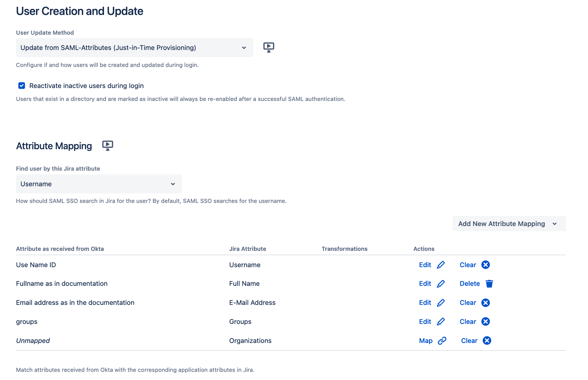The width and height of the screenshot is (588, 380).
Task: Click trash icon for Full Name mapping
Action: tap(489, 283)
